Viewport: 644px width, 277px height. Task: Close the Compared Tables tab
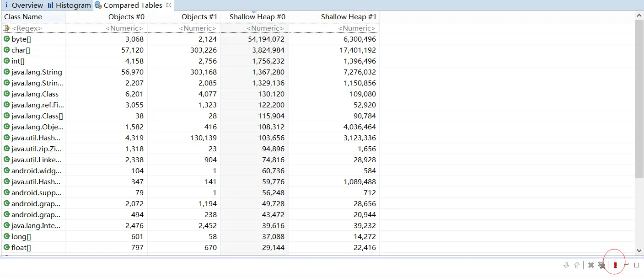tap(168, 5)
